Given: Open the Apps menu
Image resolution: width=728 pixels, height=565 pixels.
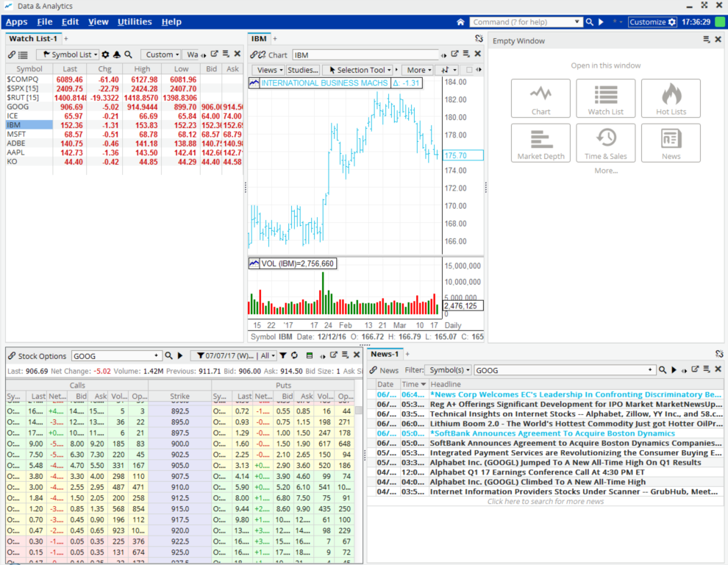Looking at the screenshot, I should coord(16,22).
